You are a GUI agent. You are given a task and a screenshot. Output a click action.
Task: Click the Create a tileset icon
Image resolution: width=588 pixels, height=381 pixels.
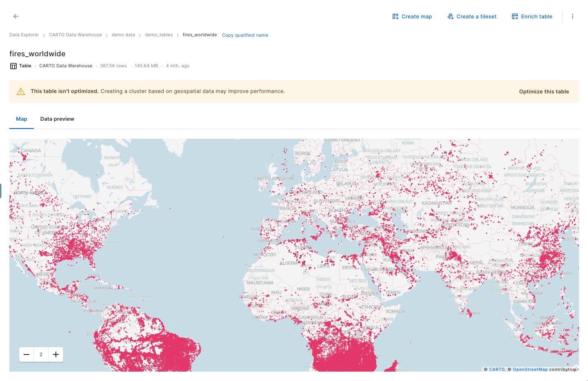point(450,16)
